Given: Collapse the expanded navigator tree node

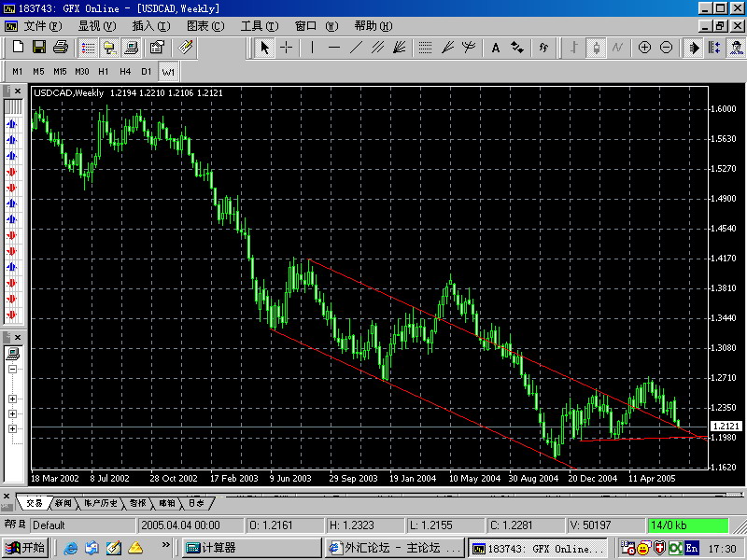Looking at the screenshot, I should pyautogui.click(x=13, y=370).
